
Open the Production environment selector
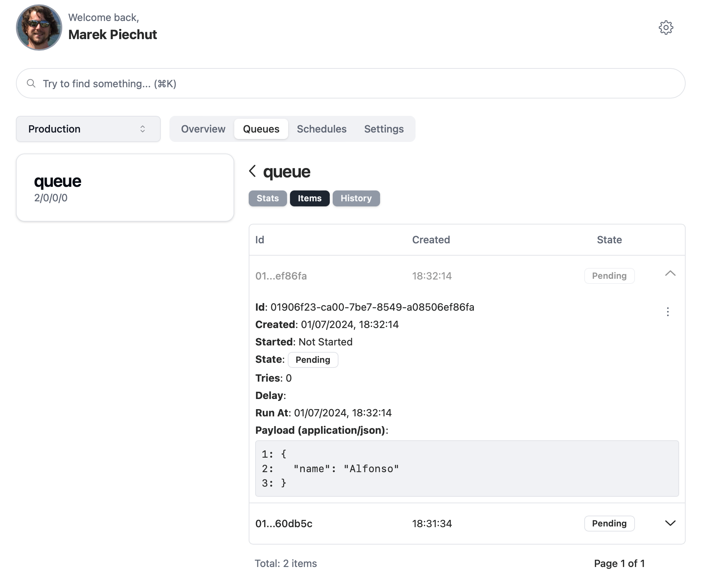coord(88,129)
